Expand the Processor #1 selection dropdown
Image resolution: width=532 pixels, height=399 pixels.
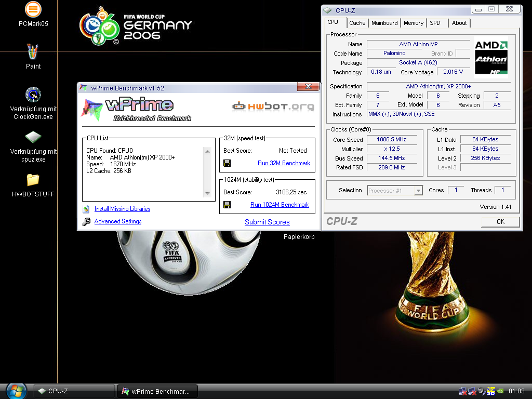pos(418,191)
